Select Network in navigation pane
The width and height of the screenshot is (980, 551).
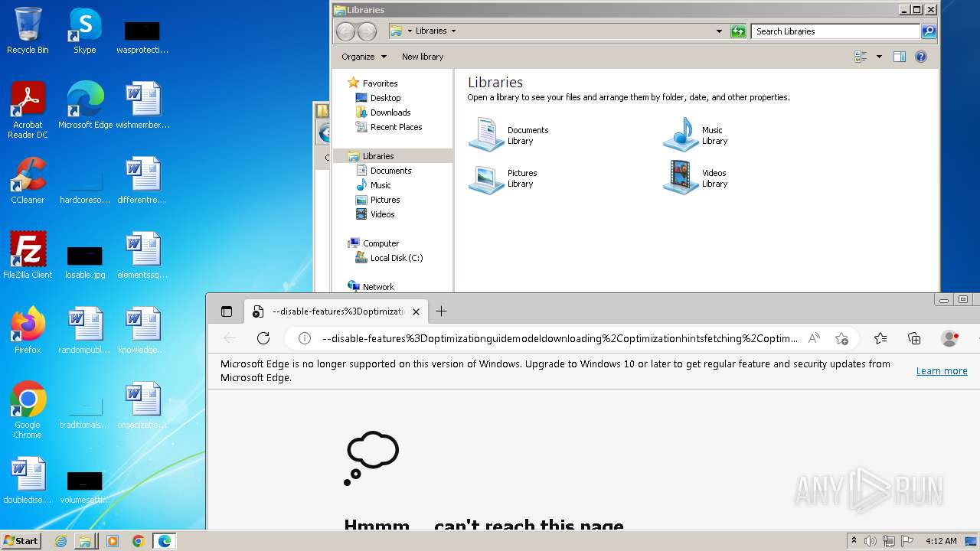click(x=371, y=287)
